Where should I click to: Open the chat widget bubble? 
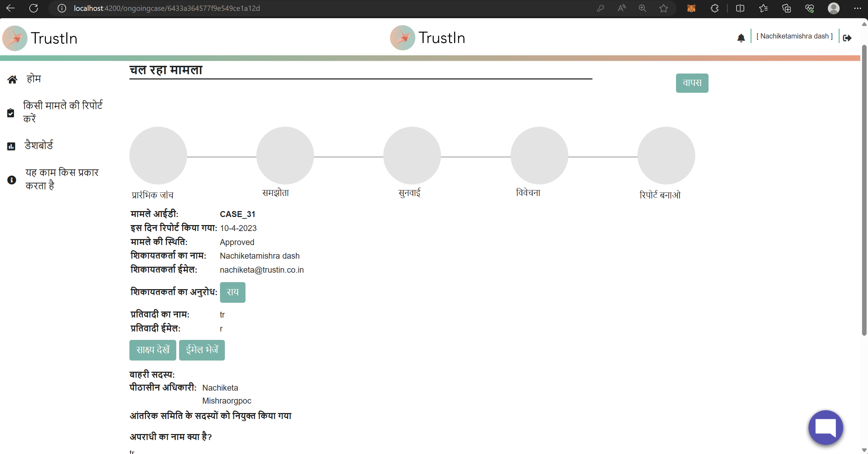[x=825, y=427]
